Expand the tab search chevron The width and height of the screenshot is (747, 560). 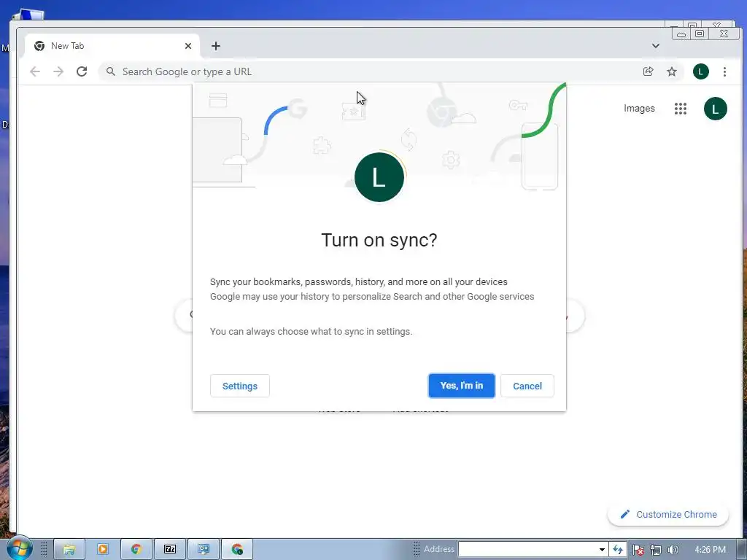pyautogui.click(x=656, y=46)
